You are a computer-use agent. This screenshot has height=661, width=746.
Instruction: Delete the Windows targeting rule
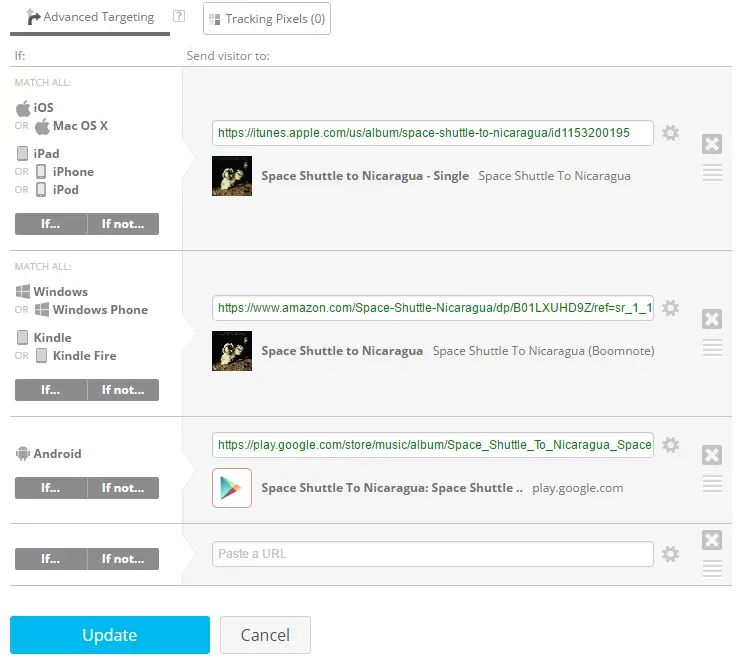[712, 319]
